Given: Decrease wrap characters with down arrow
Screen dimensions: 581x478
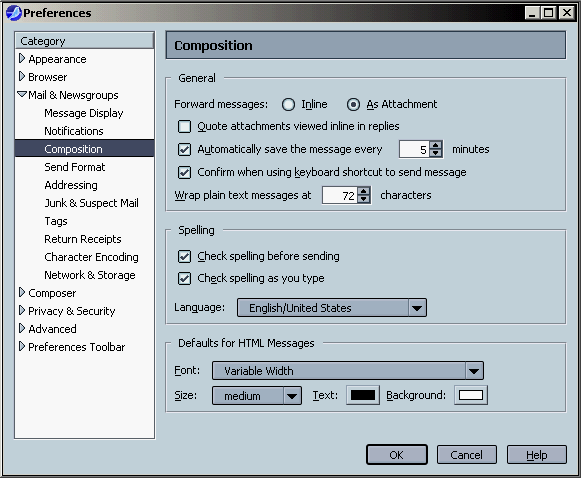Looking at the screenshot, I should [364, 199].
